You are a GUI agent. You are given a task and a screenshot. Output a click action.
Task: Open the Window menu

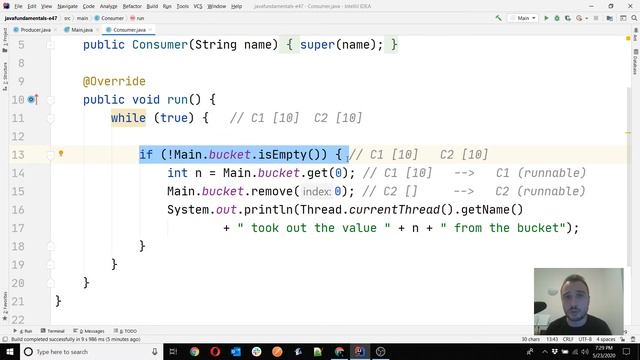click(x=216, y=6)
